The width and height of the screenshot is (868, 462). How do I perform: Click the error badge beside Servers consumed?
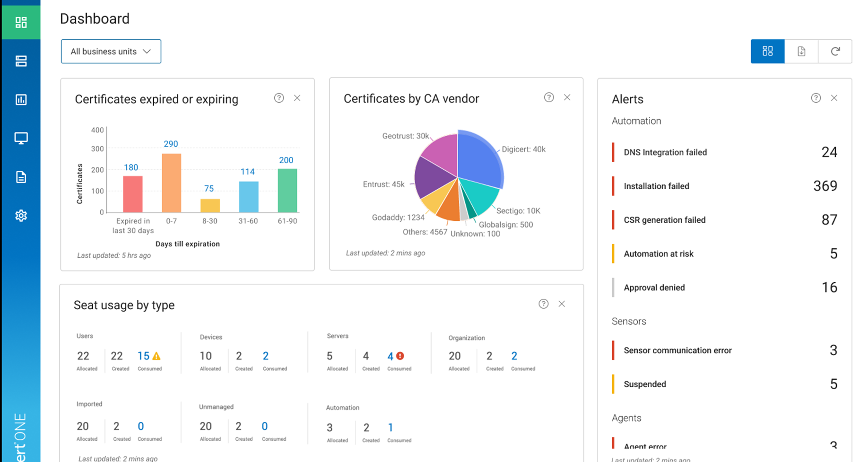[x=399, y=356]
